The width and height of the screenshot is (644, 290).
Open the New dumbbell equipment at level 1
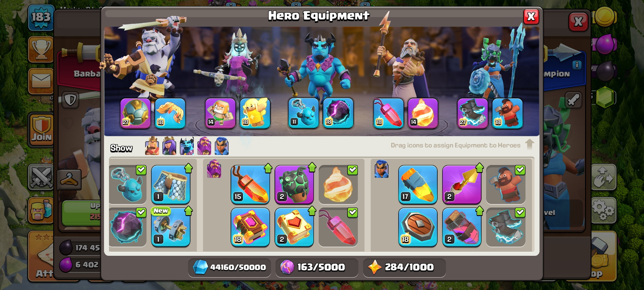coord(171,227)
